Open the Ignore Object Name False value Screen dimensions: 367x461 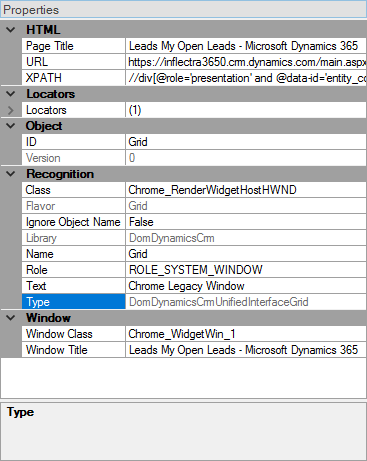pos(246,222)
